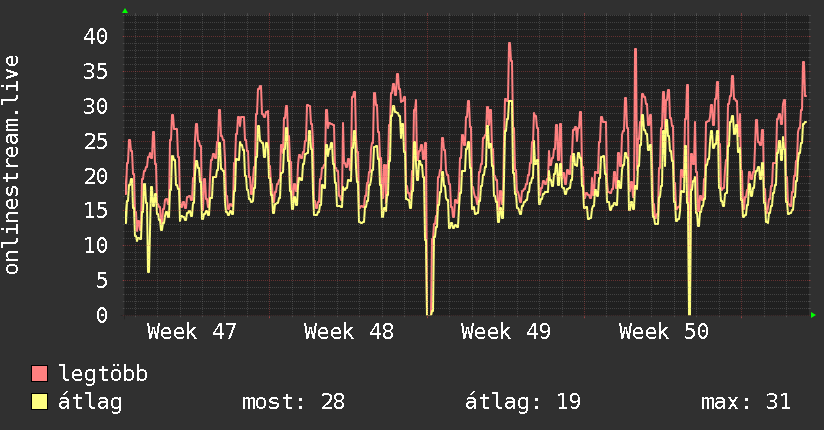
Task: Click the pink legtöbb legend swatch
Action: pyautogui.click(x=39, y=373)
